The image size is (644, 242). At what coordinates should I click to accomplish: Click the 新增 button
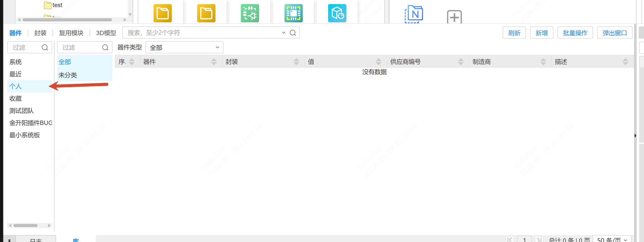(x=542, y=33)
